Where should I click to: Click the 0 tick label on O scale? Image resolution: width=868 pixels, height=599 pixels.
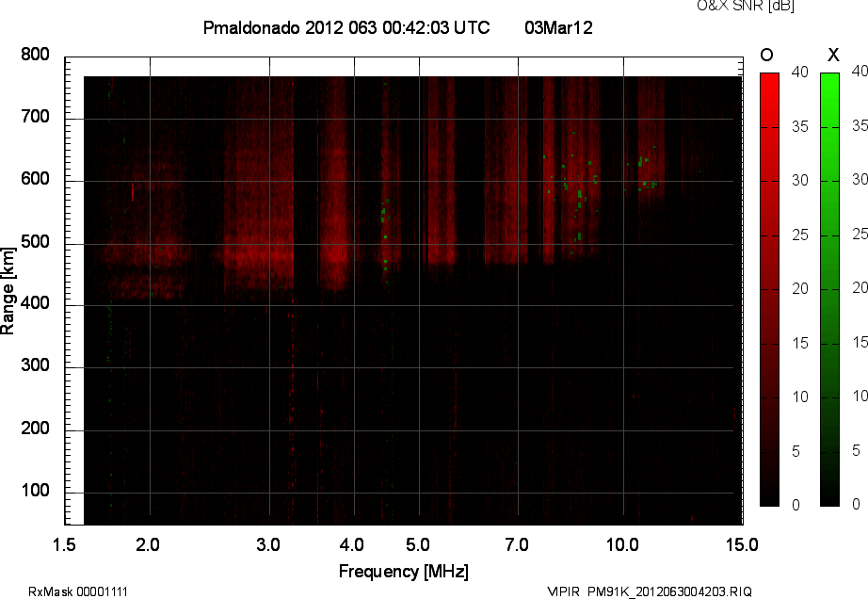[x=796, y=505]
